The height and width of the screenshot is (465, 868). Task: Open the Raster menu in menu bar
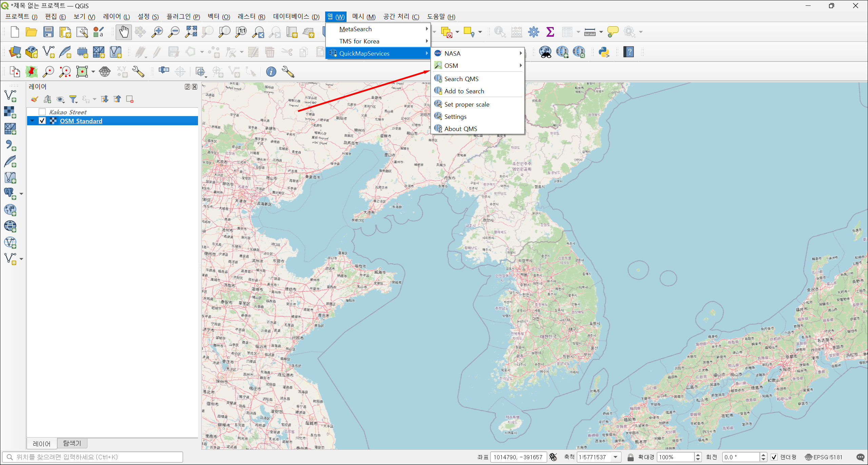pyautogui.click(x=251, y=17)
